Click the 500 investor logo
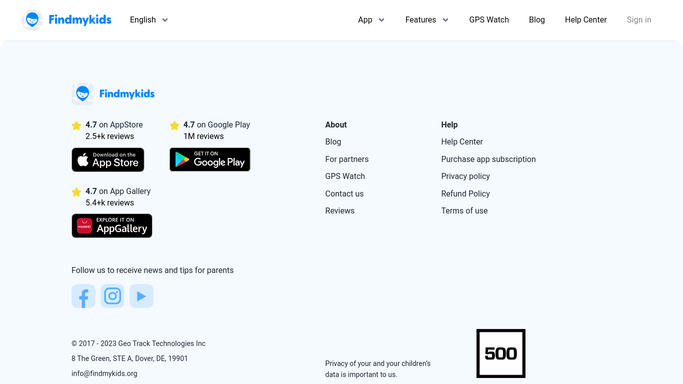 point(501,354)
